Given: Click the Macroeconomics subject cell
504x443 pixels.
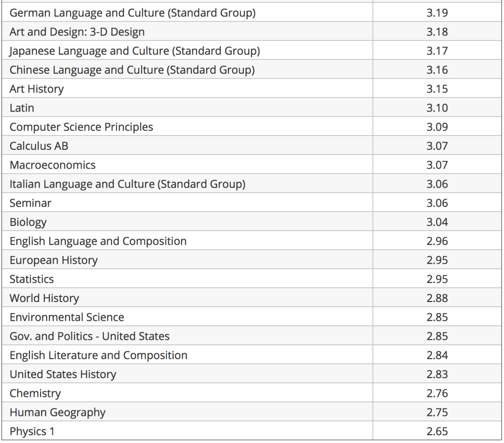Looking at the screenshot, I should 52,165.
